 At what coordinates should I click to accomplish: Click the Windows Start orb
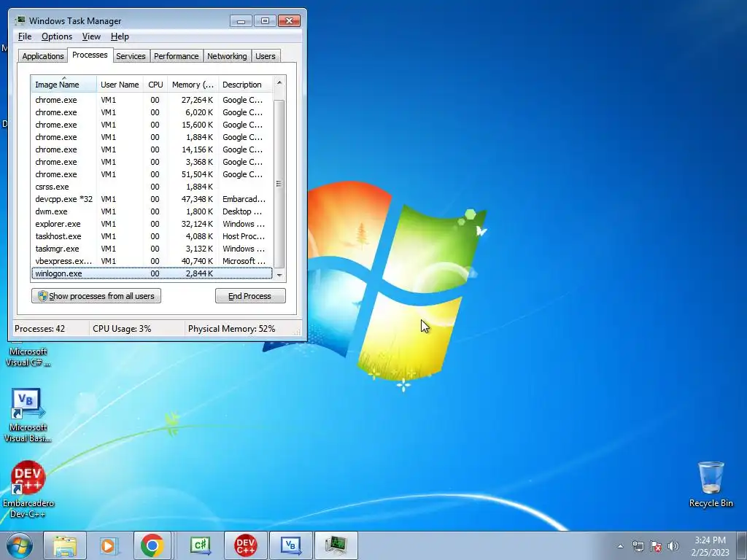click(20, 545)
